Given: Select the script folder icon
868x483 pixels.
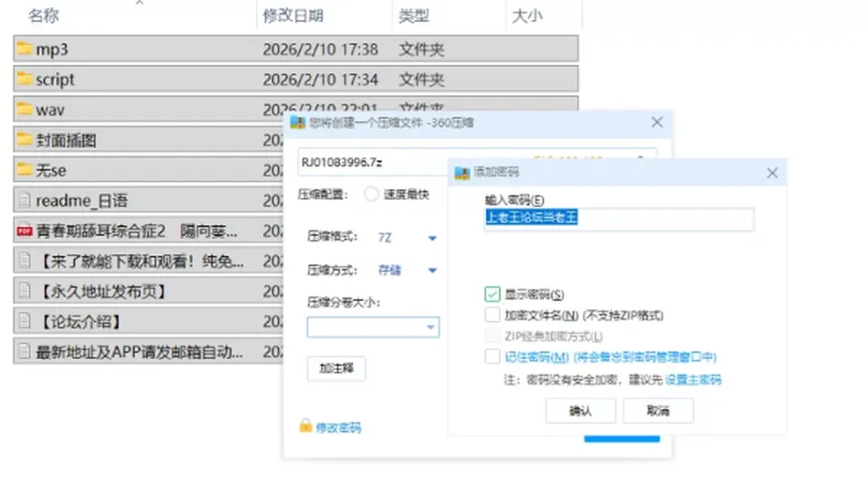Looking at the screenshot, I should pos(24,79).
